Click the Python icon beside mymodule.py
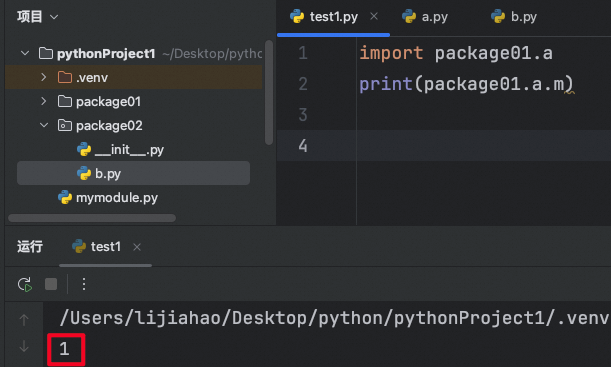Image resolution: width=611 pixels, height=367 pixels. point(65,198)
